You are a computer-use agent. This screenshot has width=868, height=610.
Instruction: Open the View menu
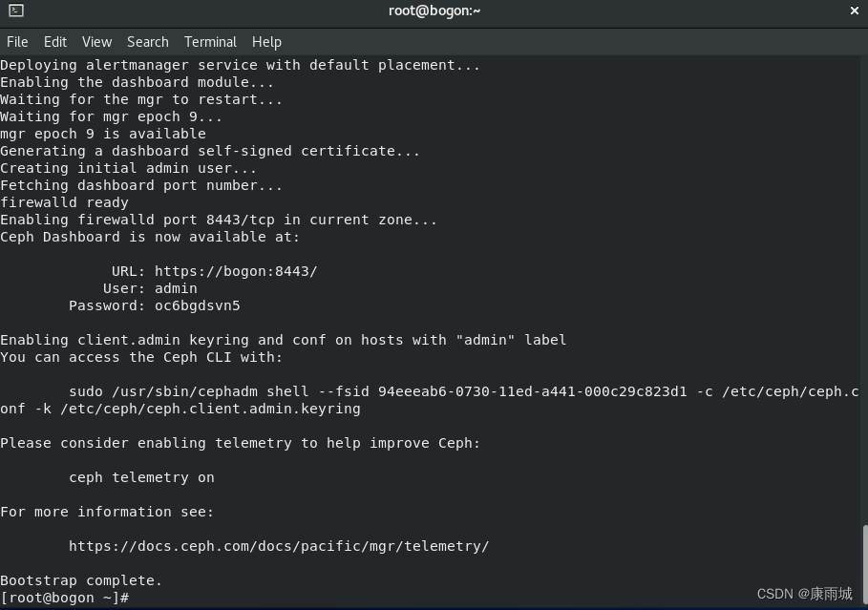(96, 41)
